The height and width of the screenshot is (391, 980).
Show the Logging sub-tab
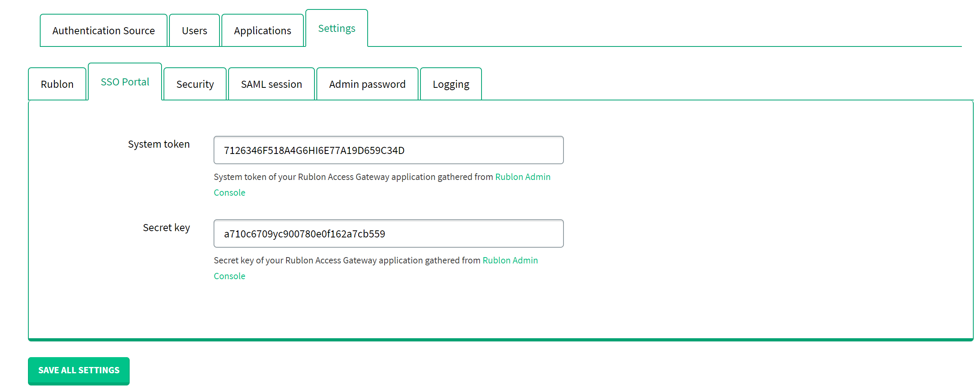(451, 84)
